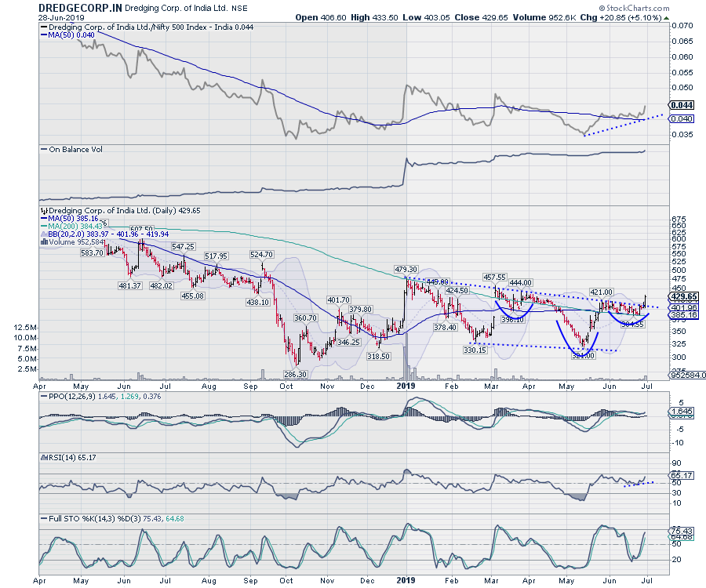This screenshot has width=706, height=588.
Task: Click the High 433.50 value
Action: coord(374,17)
